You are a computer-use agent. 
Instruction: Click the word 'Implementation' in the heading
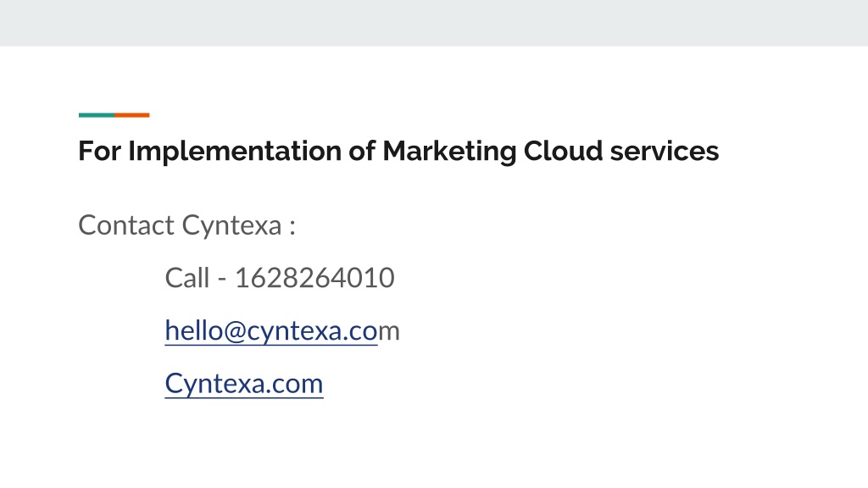(x=235, y=152)
